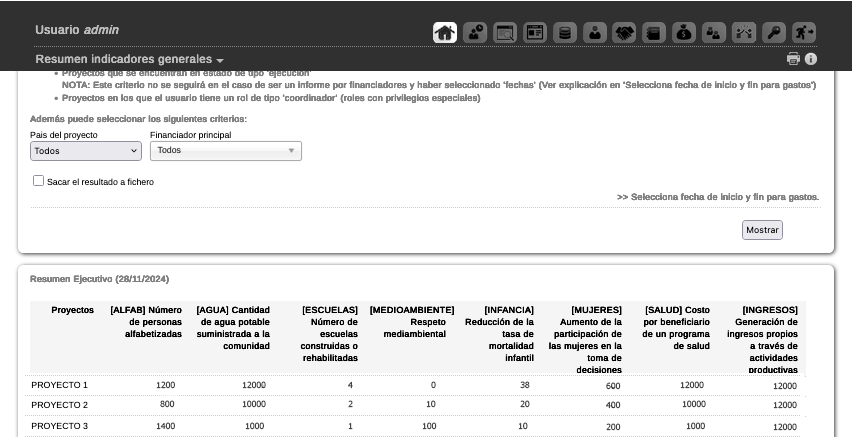
Task: Open the handshake icon
Action: click(x=624, y=33)
